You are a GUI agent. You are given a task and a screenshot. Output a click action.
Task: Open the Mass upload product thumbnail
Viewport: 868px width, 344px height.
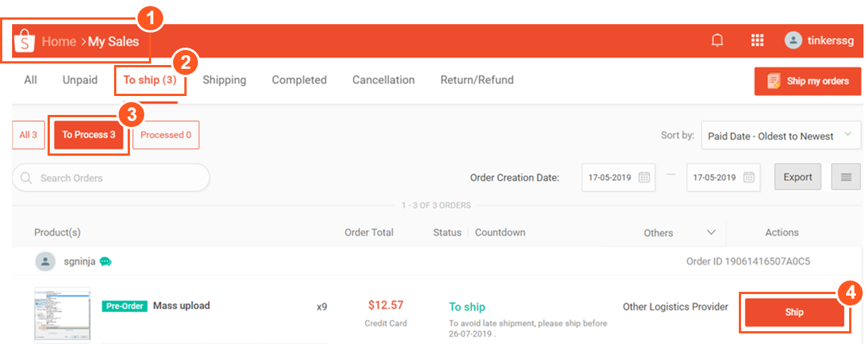coord(62,315)
